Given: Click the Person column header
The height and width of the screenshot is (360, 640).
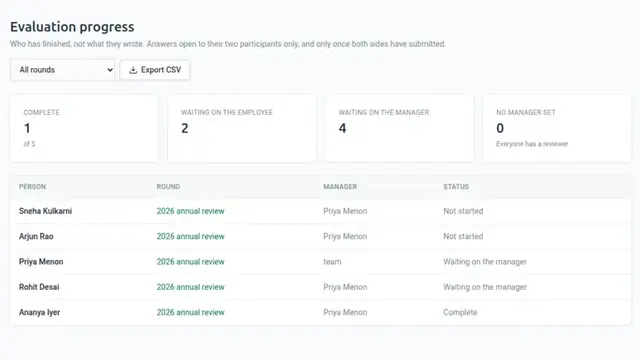Looking at the screenshot, I should (32, 187).
